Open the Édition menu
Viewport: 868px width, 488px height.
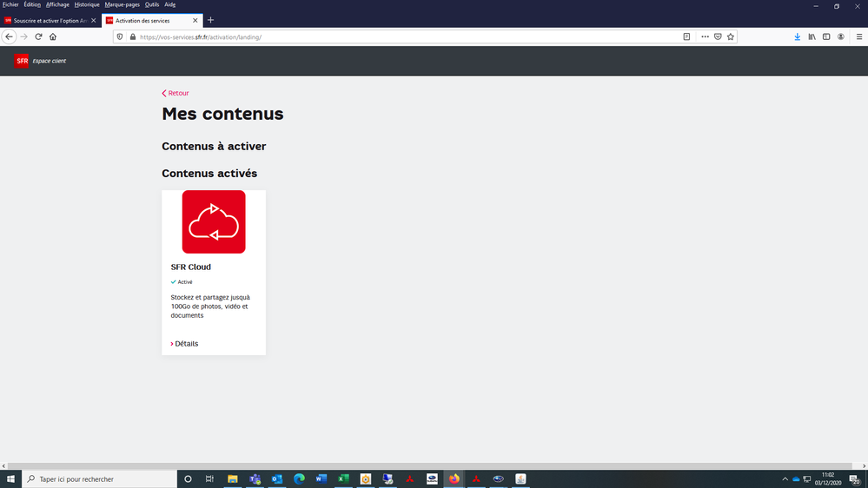[x=32, y=4]
